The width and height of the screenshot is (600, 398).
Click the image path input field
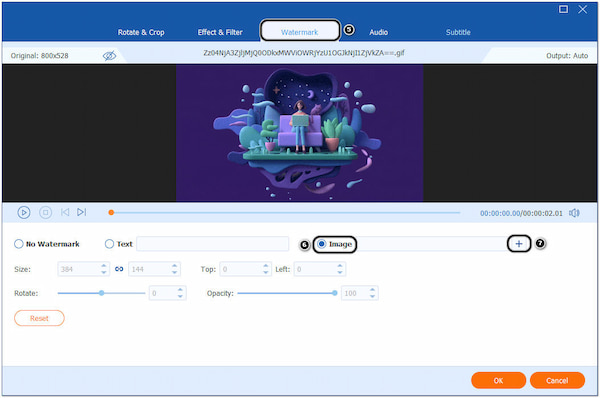point(432,244)
